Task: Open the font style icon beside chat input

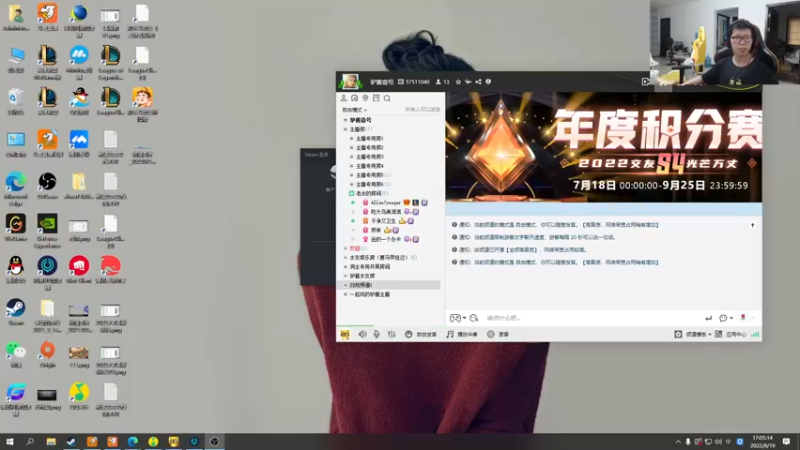Action: (474, 318)
